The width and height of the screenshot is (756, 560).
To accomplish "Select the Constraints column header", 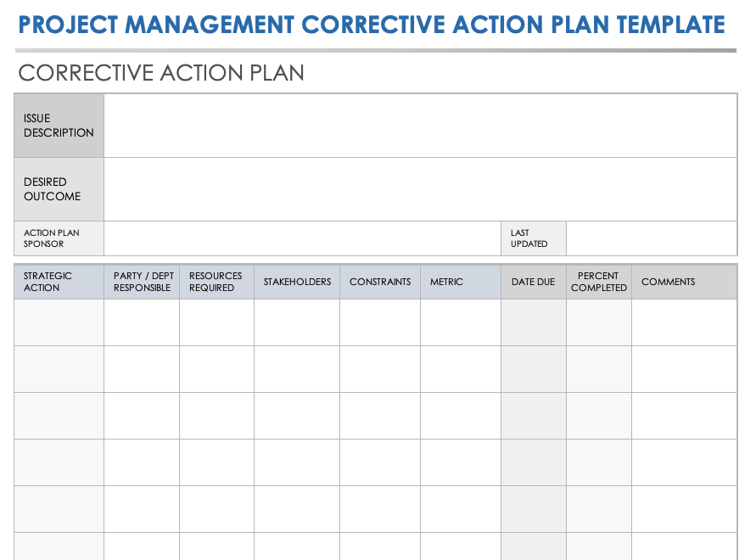I will [x=380, y=282].
